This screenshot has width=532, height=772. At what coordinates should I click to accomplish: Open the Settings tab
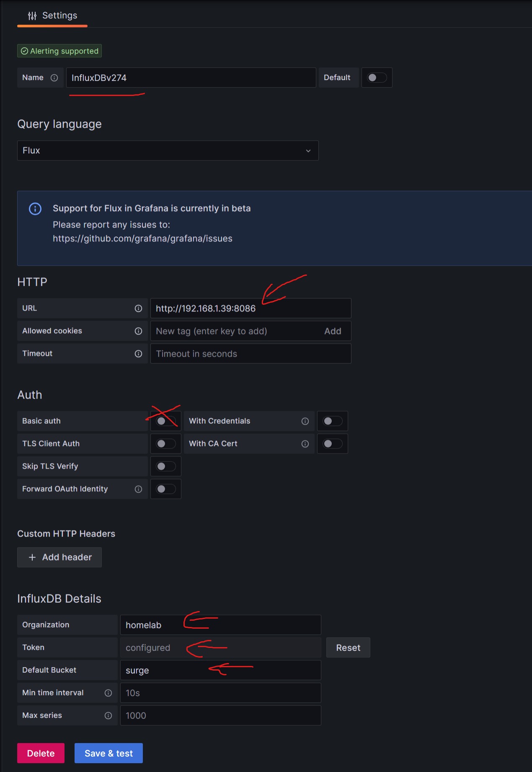[x=52, y=16]
